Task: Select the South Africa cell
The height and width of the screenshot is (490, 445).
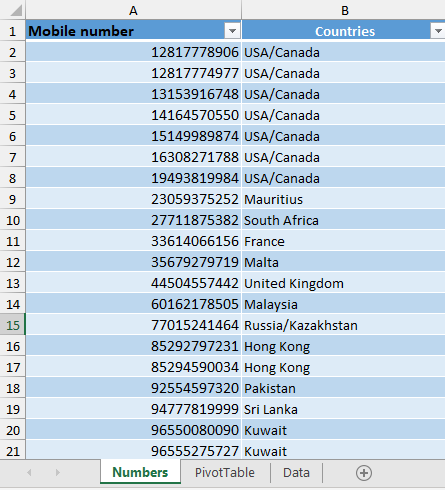Action: [x=343, y=220]
